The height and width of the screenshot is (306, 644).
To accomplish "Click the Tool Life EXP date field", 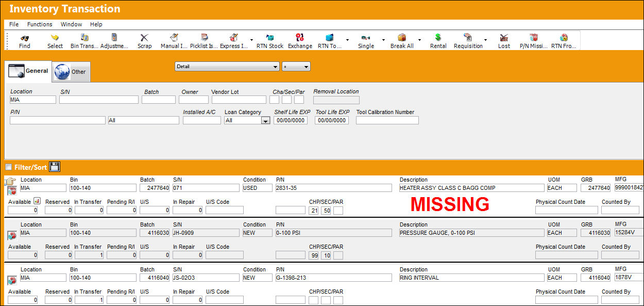I will [332, 120].
